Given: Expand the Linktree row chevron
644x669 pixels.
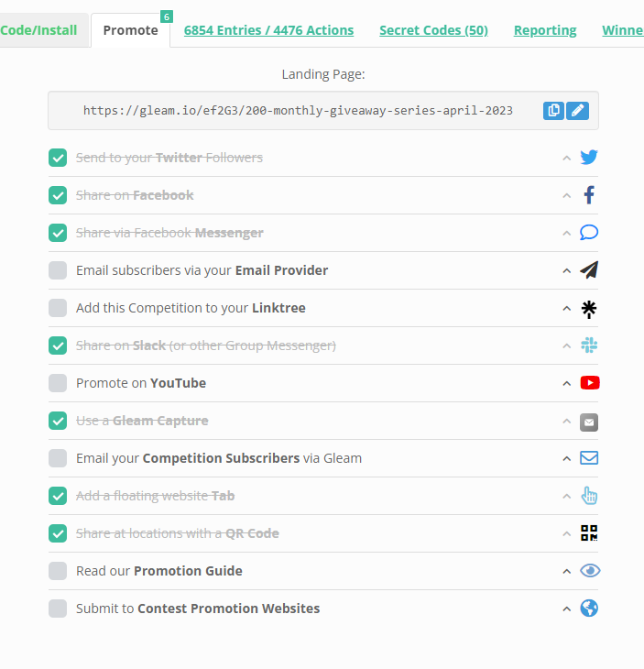Looking at the screenshot, I should pyautogui.click(x=566, y=309).
